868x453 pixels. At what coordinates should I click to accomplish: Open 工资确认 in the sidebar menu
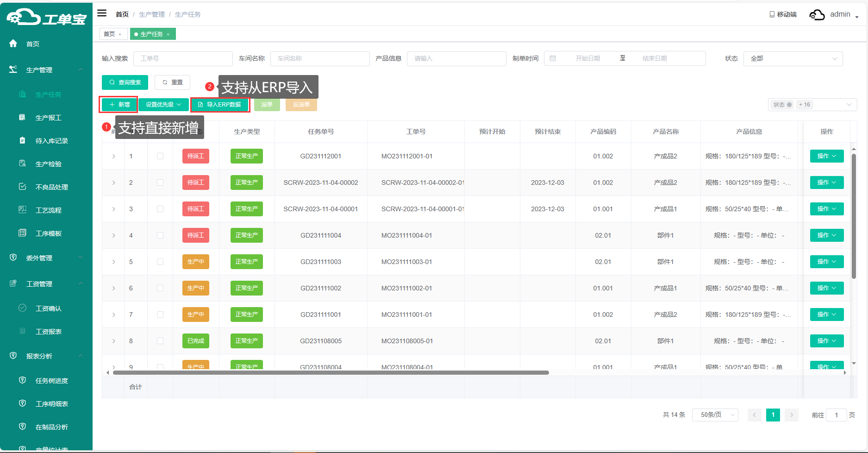pyautogui.click(x=48, y=308)
